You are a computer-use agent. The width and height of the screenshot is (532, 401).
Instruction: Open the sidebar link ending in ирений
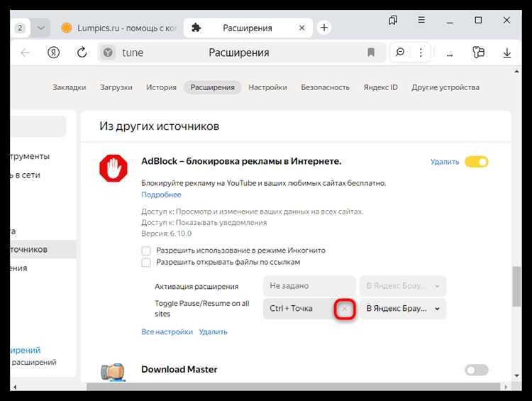26,350
